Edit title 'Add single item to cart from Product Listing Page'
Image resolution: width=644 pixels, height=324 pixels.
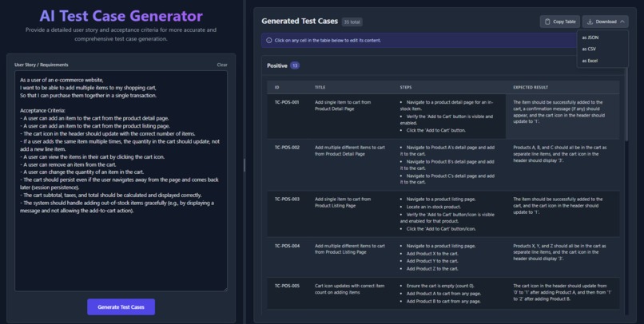[x=350, y=214]
